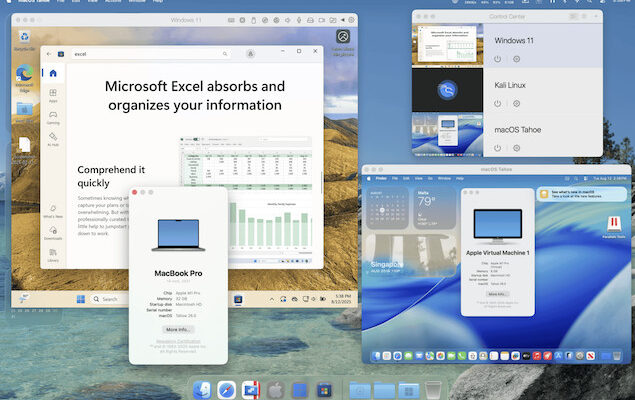Open Window menu in host menu bar

[137, 1]
